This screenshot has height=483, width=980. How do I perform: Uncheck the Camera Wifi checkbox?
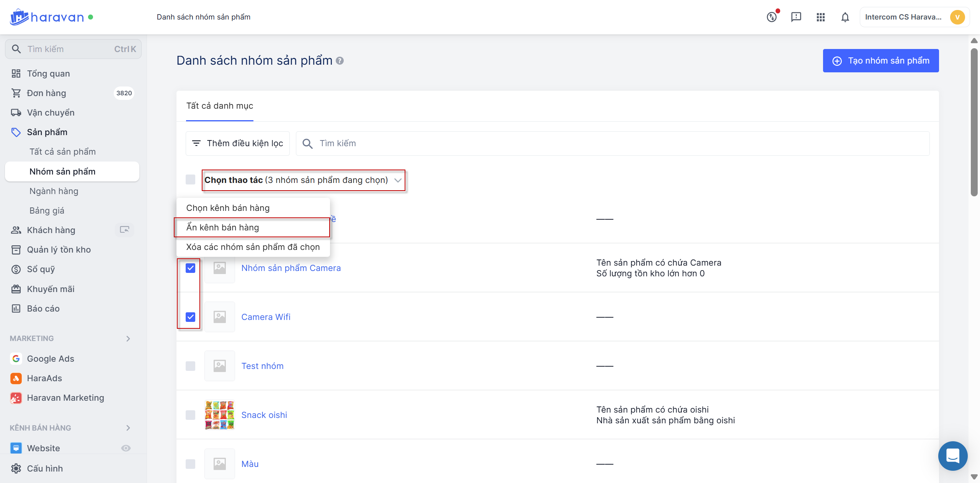click(190, 317)
